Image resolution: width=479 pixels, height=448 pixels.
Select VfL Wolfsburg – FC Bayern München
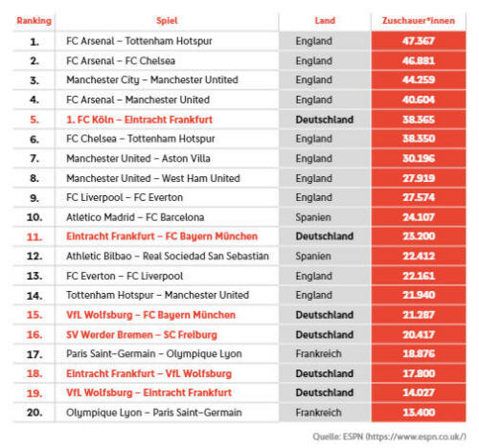150,315
